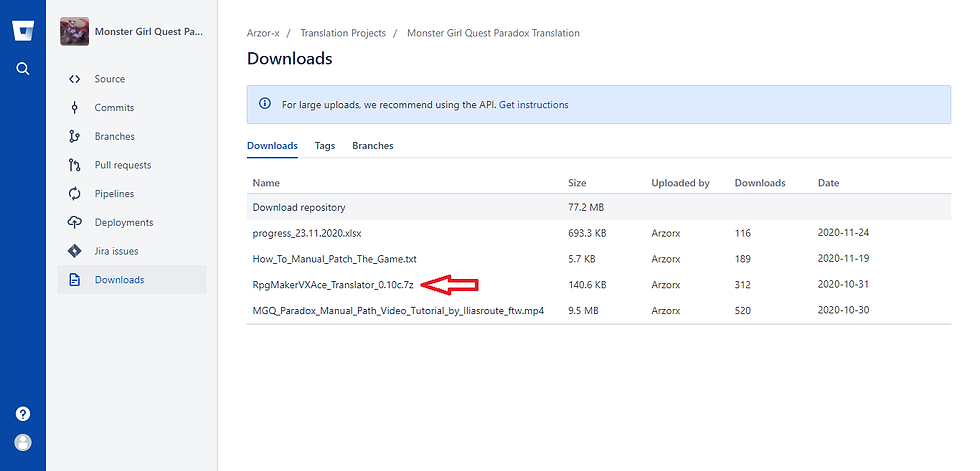The width and height of the screenshot is (980, 471).
Task: Open Monster Girl Quest repository title
Action: point(149,31)
